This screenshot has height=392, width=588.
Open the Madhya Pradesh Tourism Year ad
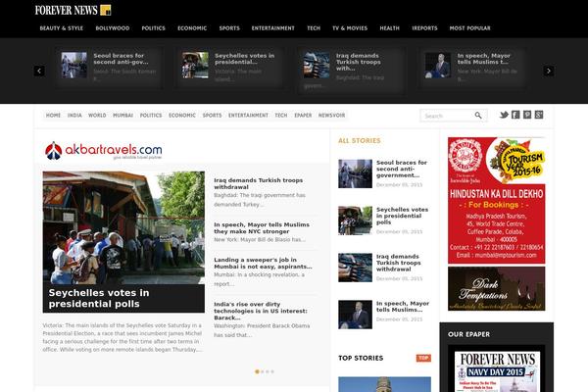(497, 200)
